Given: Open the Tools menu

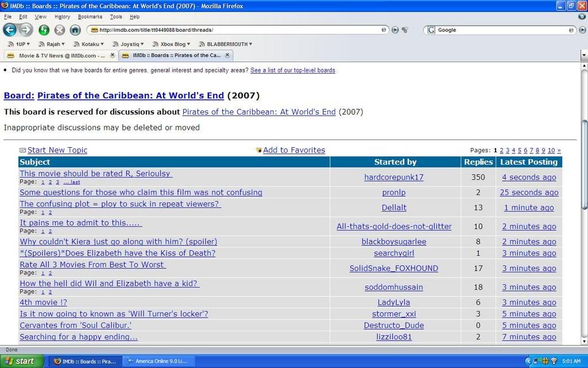Looking at the screenshot, I should 116,17.
